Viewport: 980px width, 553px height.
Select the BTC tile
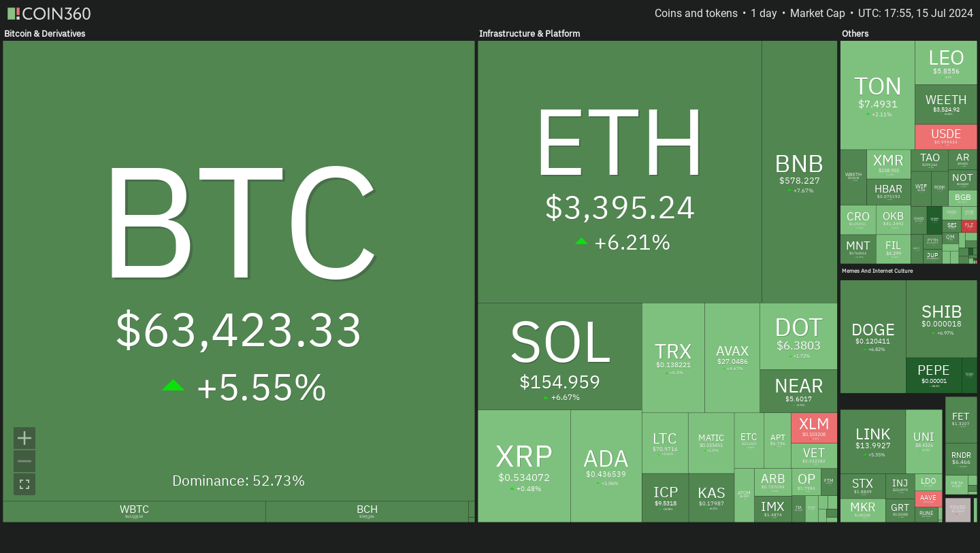point(239,271)
